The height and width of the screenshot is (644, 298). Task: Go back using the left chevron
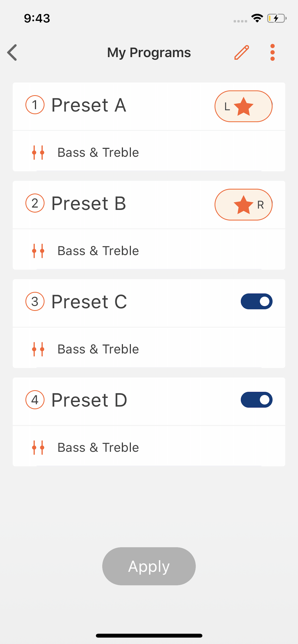point(12,52)
